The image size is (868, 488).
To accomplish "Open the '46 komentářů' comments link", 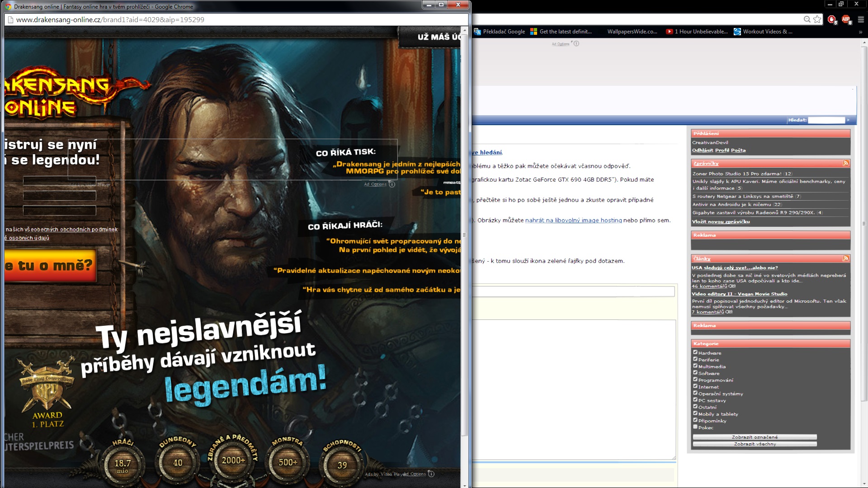I will click(709, 286).
